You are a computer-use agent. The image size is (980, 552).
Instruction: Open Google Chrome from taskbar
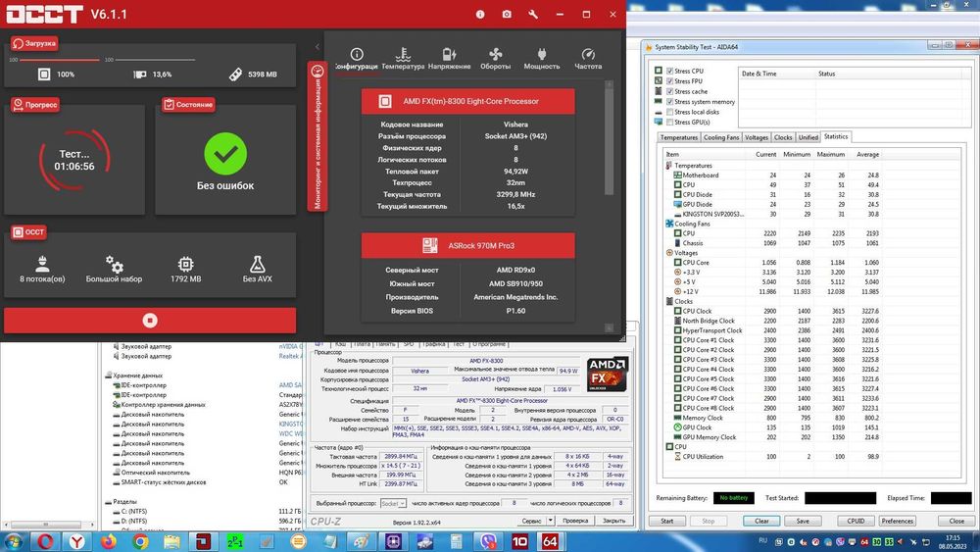click(x=140, y=541)
